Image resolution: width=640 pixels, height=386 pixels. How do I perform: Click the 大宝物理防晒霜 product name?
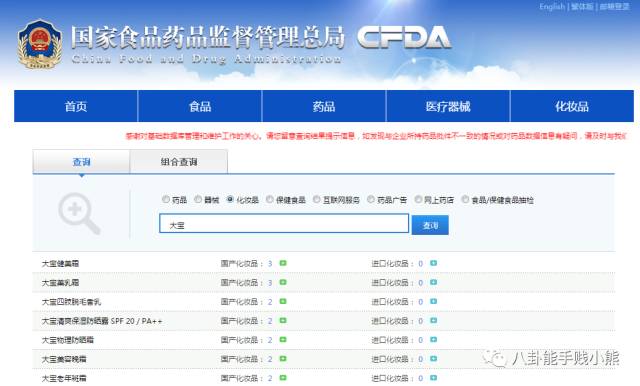[x=68, y=340]
